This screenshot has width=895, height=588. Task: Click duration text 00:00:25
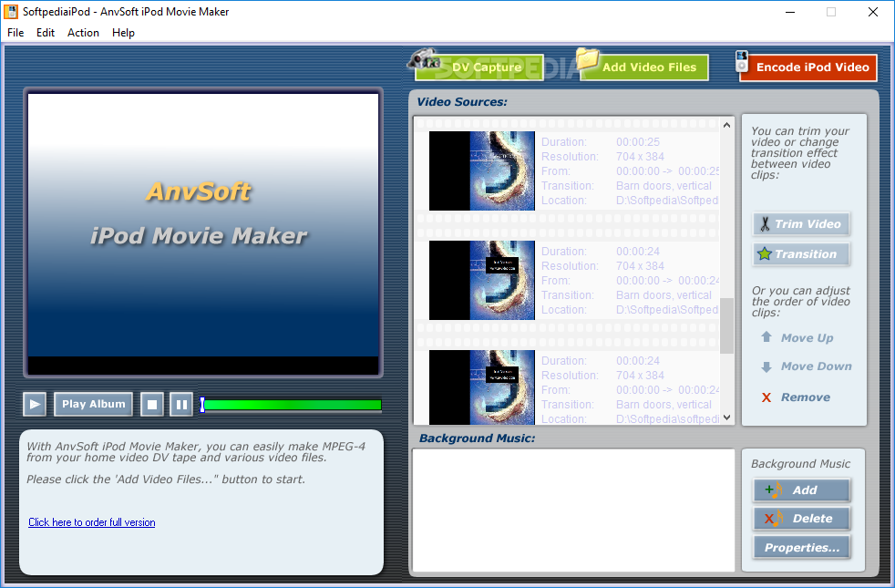pos(638,141)
